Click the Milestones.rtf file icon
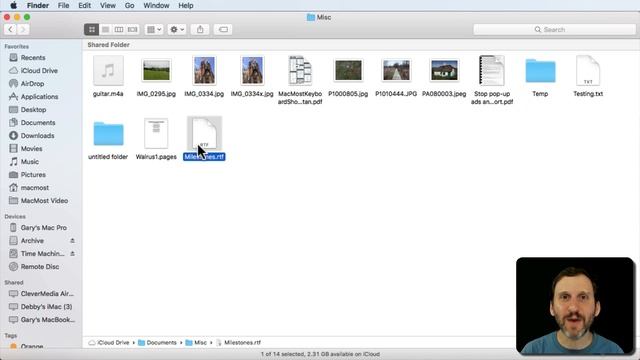This screenshot has width=640, height=360. [204, 133]
